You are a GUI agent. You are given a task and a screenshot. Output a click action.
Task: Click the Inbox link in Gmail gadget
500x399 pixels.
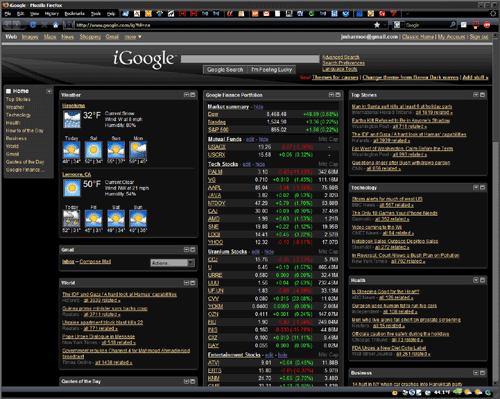tap(68, 262)
